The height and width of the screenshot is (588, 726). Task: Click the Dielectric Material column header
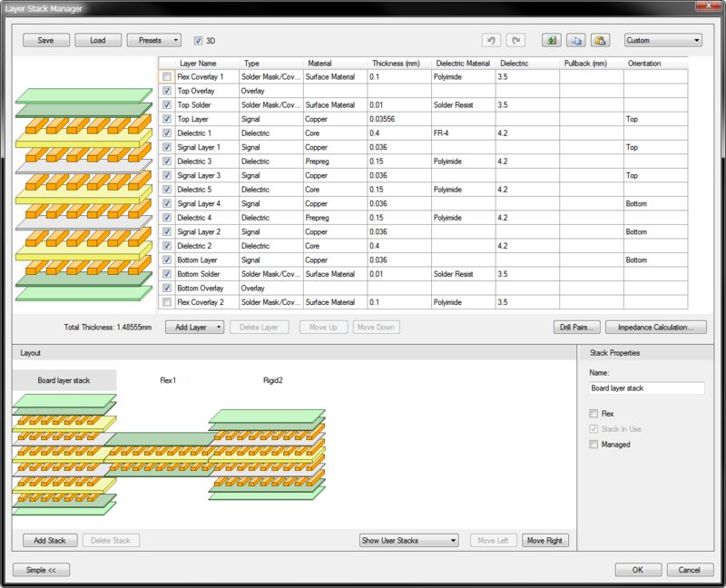click(463, 64)
